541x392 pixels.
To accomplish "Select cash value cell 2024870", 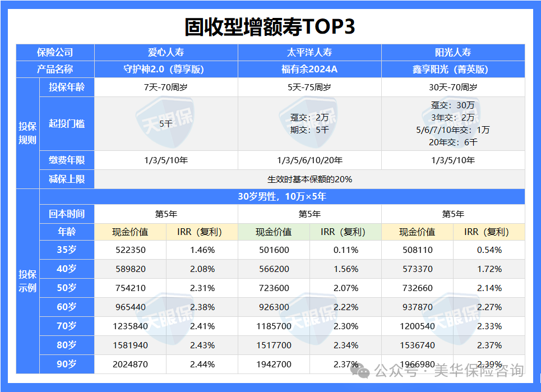I will [130, 364].
